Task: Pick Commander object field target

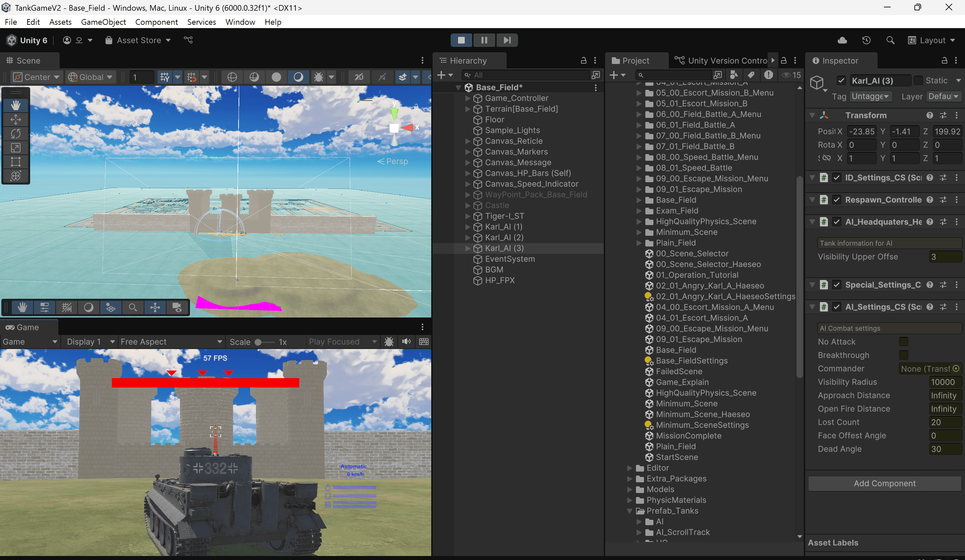Action: pos(956,368)
